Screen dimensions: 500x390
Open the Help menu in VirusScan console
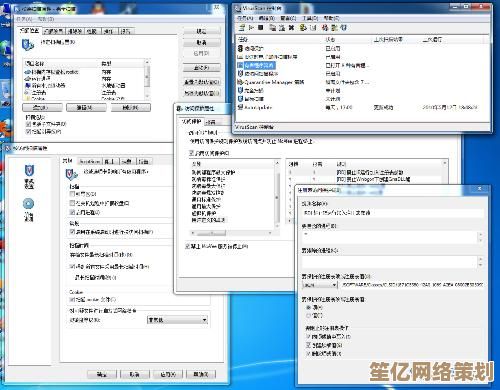pos(331,18)
